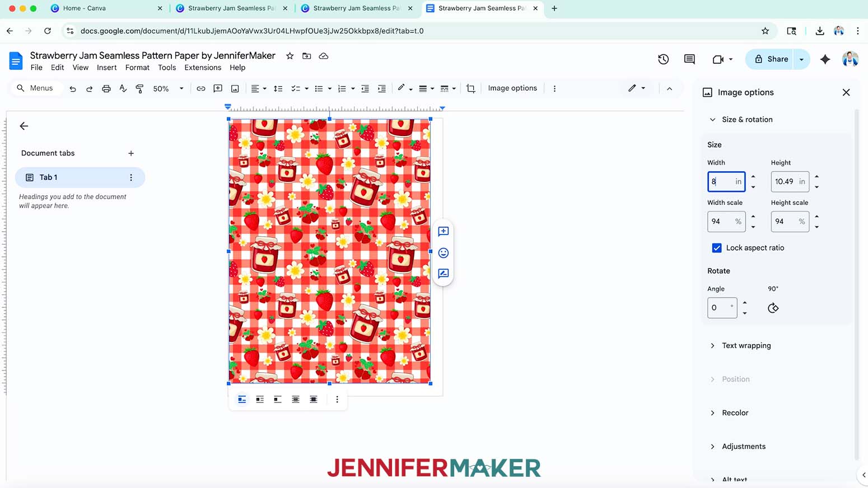Click the Insert image toolbar icon

235,88
